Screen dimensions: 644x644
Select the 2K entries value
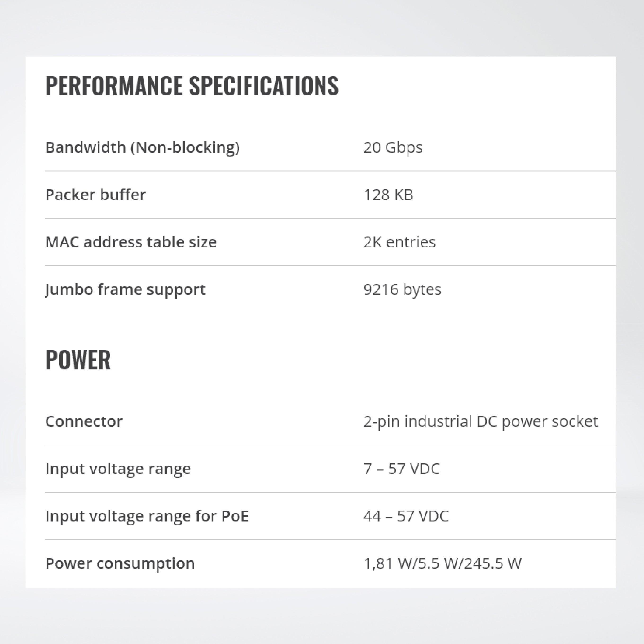coord(399,242)
